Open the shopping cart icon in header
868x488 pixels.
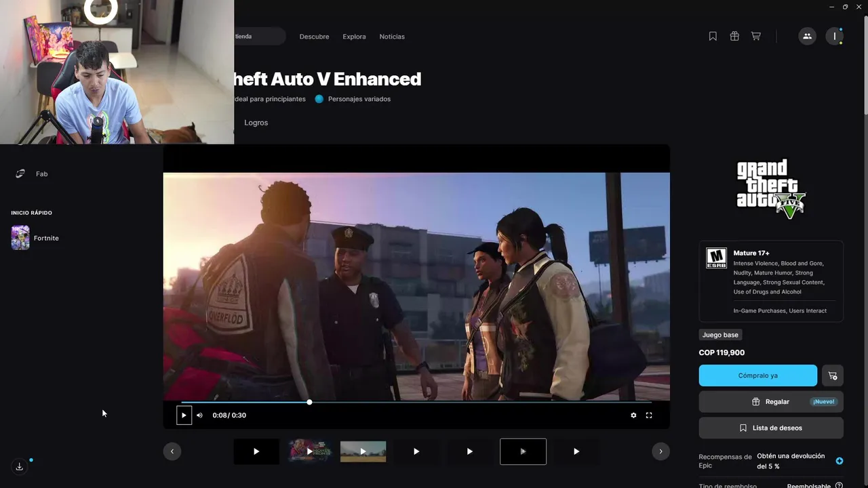[x=755, y=37]
